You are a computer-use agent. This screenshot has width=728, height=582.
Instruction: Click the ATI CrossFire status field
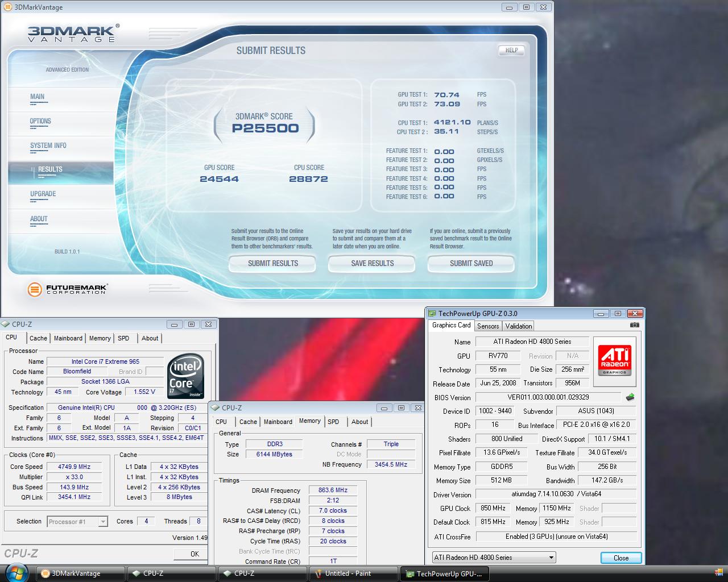556,536
